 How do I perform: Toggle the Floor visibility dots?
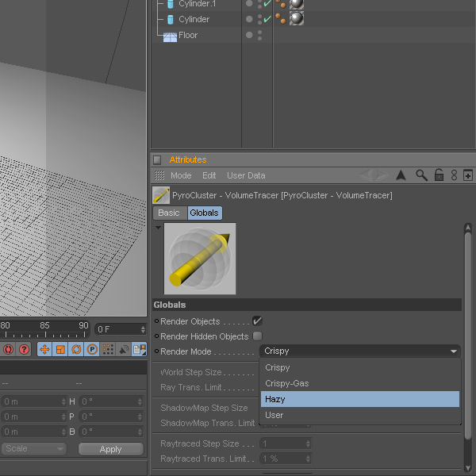click(259, 35)
